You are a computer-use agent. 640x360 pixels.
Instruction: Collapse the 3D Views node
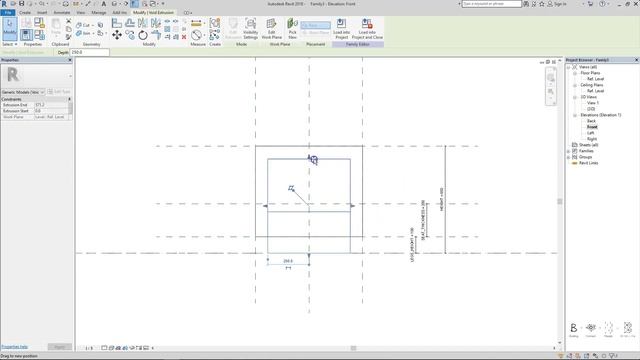point(575,97)
